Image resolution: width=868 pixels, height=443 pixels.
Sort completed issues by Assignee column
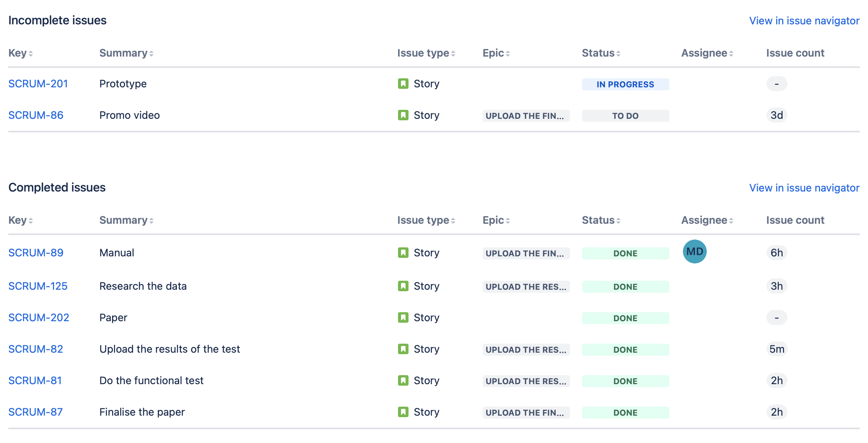pyautogui.click(x=707, y=220)
